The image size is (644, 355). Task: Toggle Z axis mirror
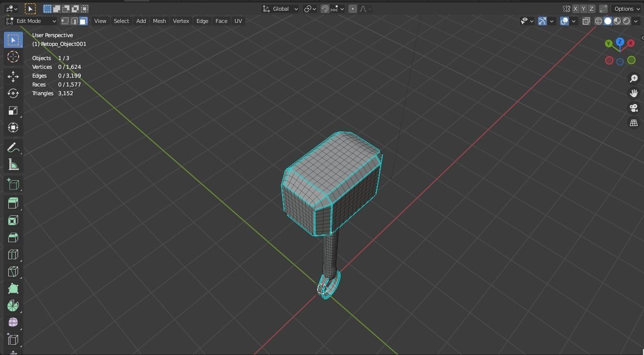[592, 9]
